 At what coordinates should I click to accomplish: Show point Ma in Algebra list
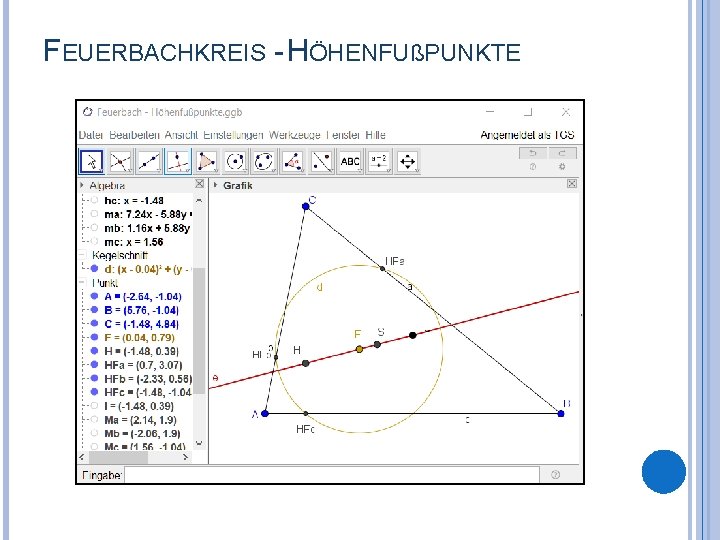click(94, 419)
